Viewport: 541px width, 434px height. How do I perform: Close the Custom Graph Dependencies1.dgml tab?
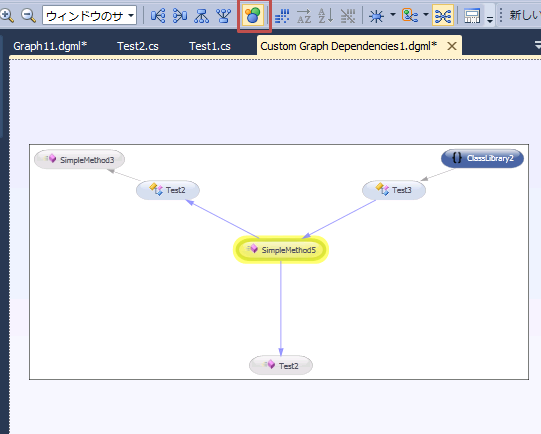452,46
